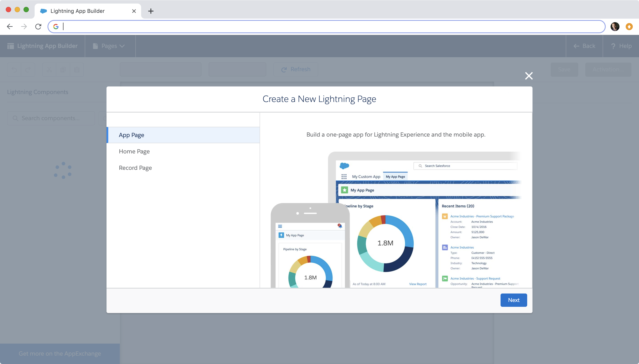Viewport: 639px width, 364px height.
Task: Select the Home Page option
Action: click(183, 151)
